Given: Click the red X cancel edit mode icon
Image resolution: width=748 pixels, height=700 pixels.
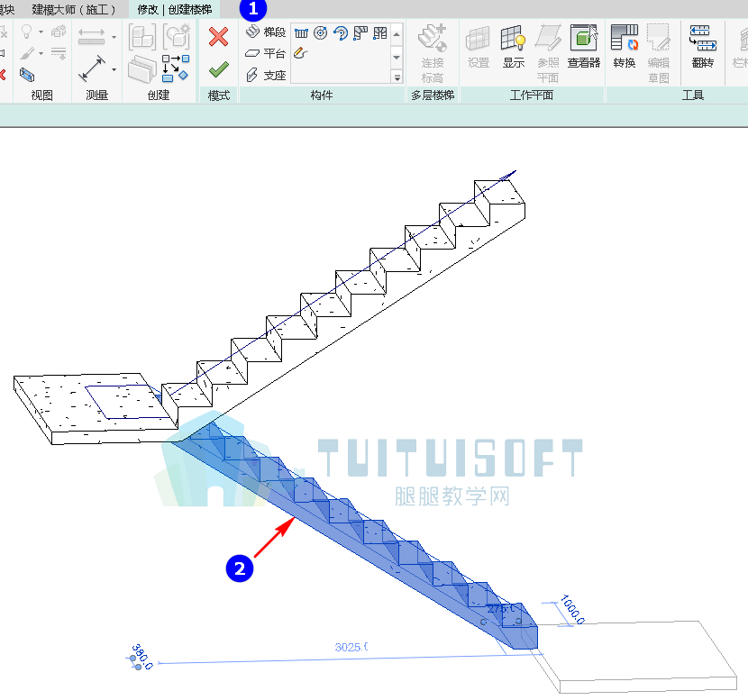Looking at the screenshot, I should tap(218, 37).
